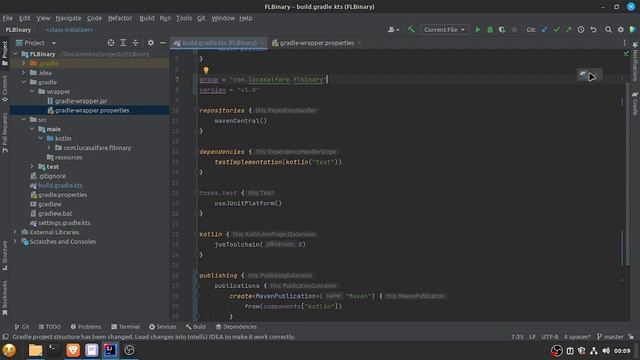The width and height of the screenshot is (640, 360).
Task: Open the TODO tool window
Action: (50, 327)
